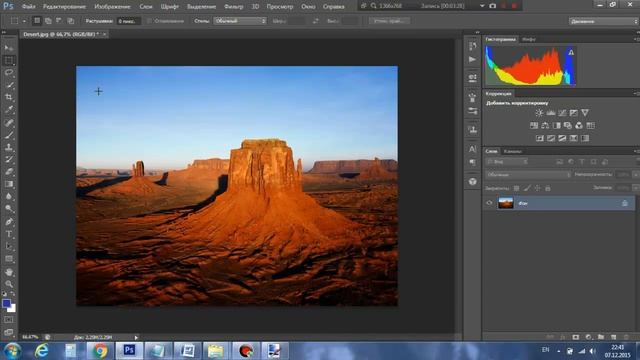The image size is (640, 360).
Task: Choose Add to Selection mode
Action: click(x=48, y=20)
